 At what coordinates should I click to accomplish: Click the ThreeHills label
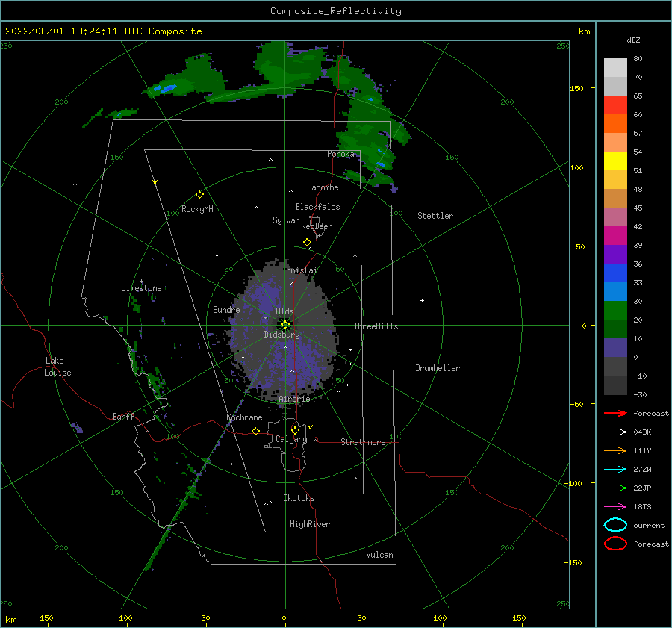[376, 326]
